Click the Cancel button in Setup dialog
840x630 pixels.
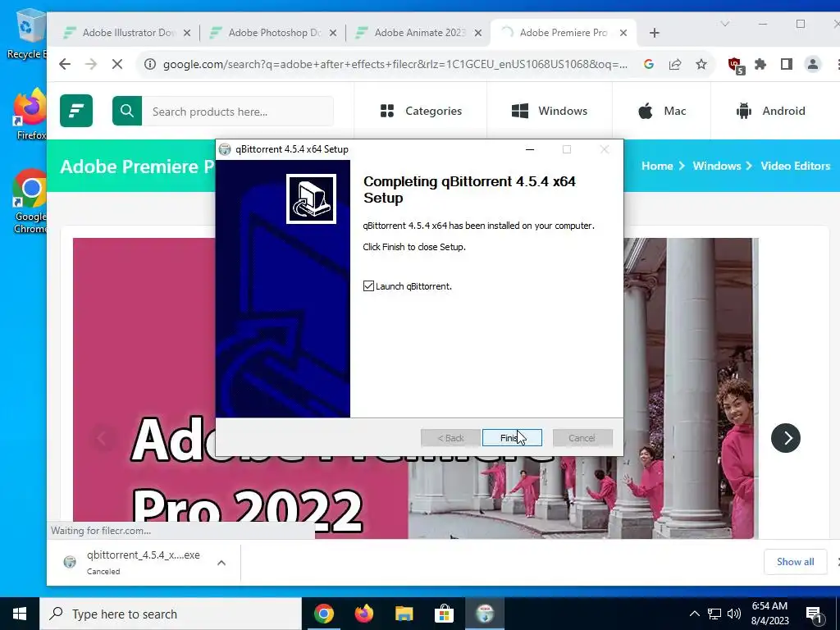point(582,438)
